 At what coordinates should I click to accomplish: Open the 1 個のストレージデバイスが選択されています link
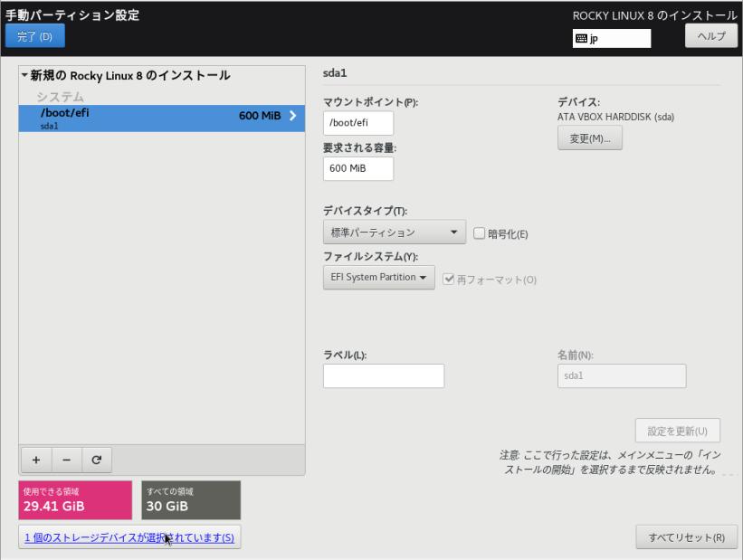tap(129, 537)
